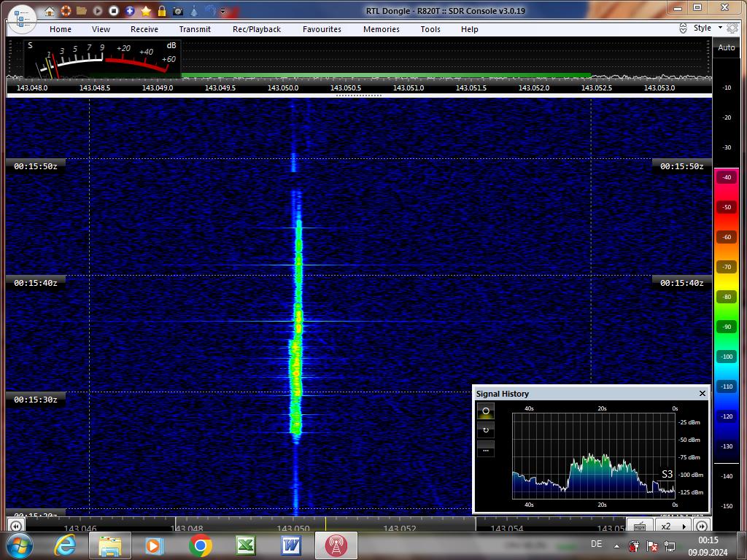Click the house icon in quick access toolbar
This screenshot has height=560, width=747.
coord(50,10)
